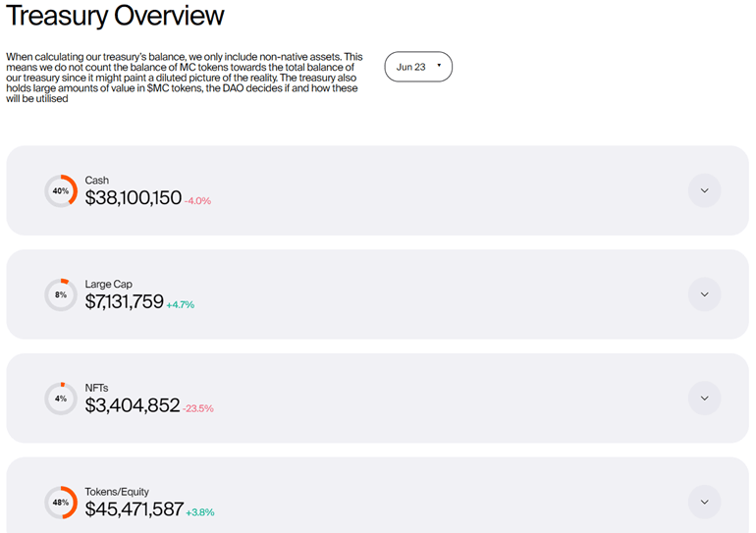Click the 40% Cash donut chart
Image resolution: width=756 pixels, height=533 pixels.
pos(61,190)
